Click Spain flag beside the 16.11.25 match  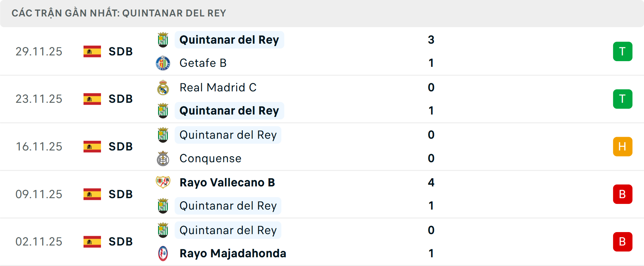pos(92,147)
